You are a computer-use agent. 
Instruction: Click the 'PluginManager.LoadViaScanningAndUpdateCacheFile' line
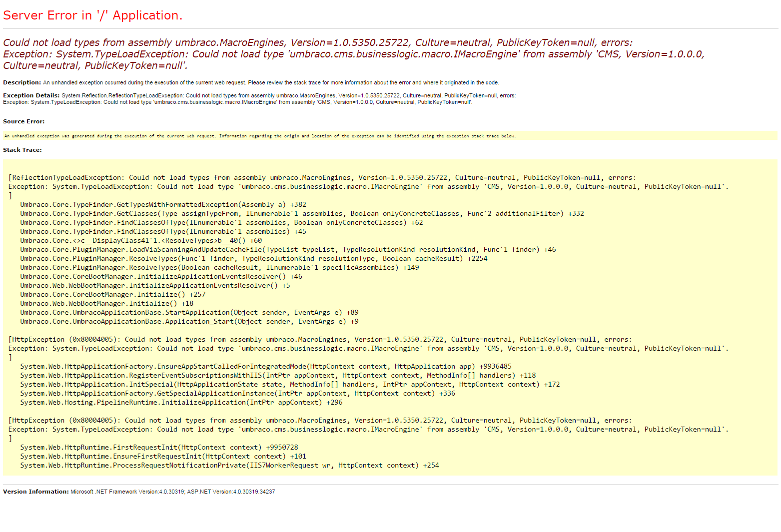(x=288, y=249)
